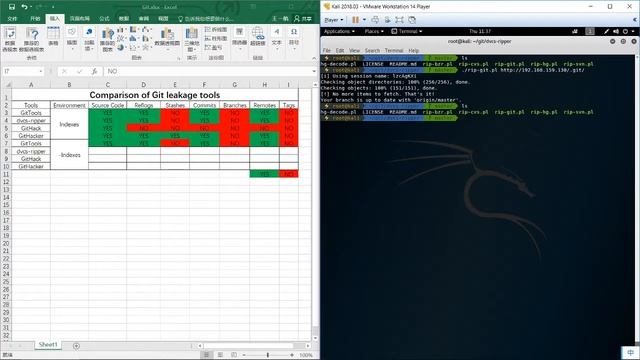Click zoom in plus on status bar

coord(292,355)
